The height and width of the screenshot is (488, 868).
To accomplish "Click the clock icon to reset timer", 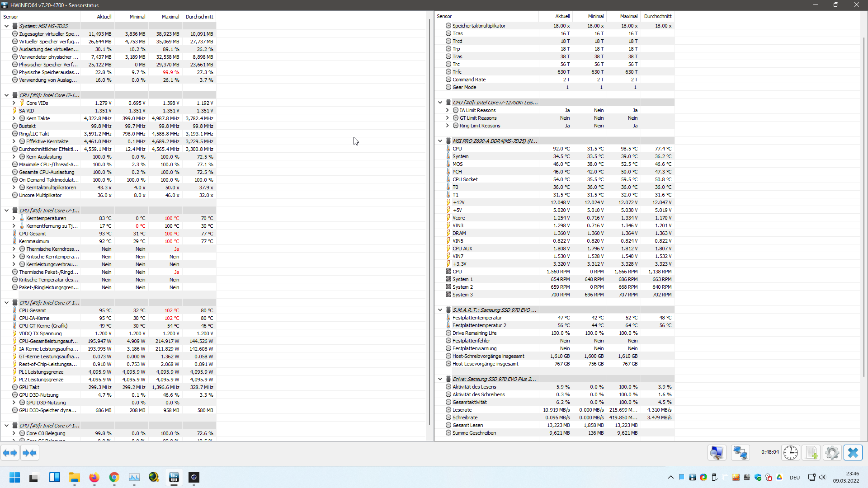I will tap(791, 453).
